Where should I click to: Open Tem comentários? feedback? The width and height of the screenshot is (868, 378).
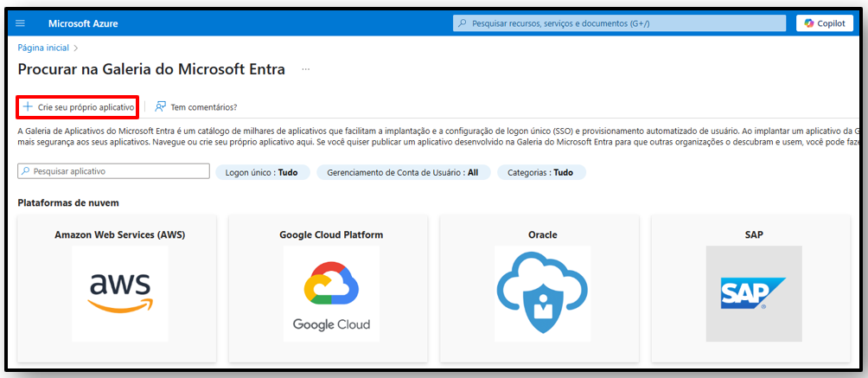click(196, 107)
